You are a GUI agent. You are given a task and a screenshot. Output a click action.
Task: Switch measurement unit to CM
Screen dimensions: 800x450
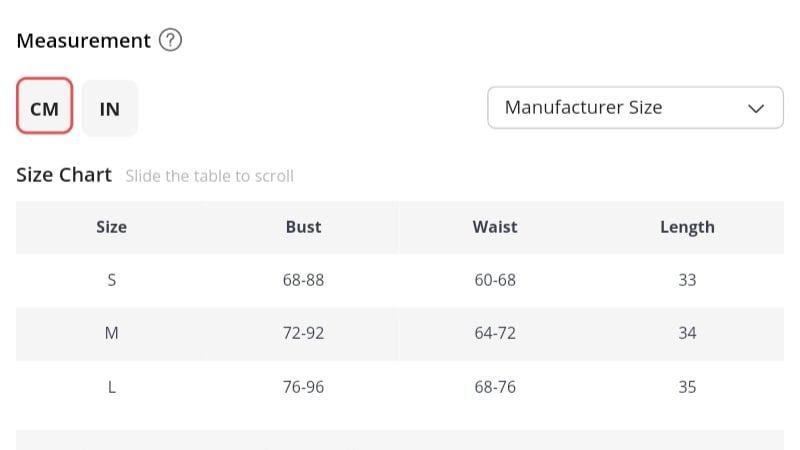(45, 108)
